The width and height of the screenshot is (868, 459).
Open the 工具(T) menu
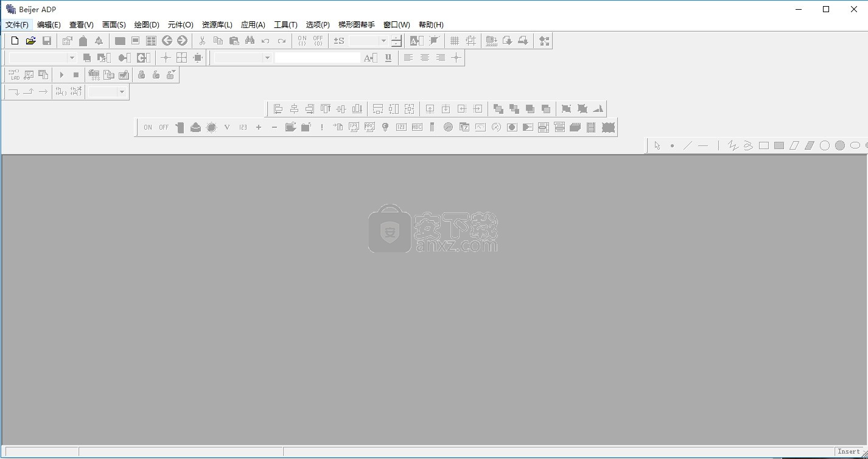coord(285,25)
